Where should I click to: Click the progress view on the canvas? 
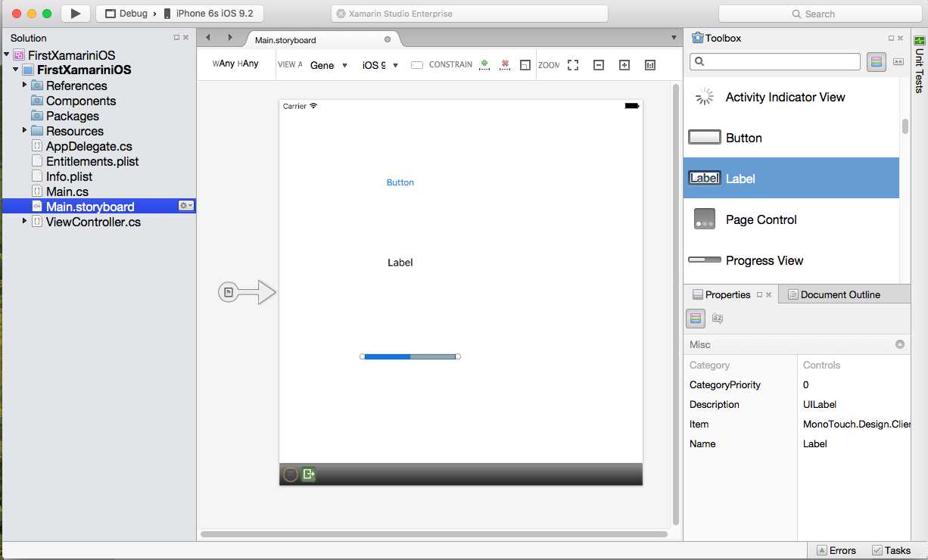point(410,356)
